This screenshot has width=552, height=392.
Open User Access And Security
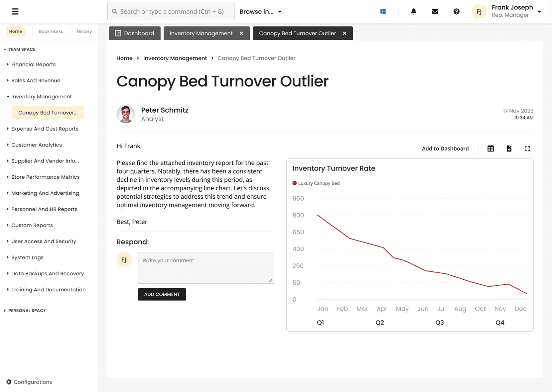pos(44,242)
